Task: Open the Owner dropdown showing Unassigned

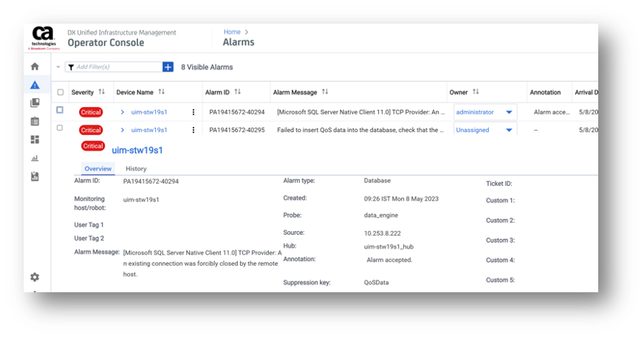Action: pyautogui.click(x=484, y=130)
